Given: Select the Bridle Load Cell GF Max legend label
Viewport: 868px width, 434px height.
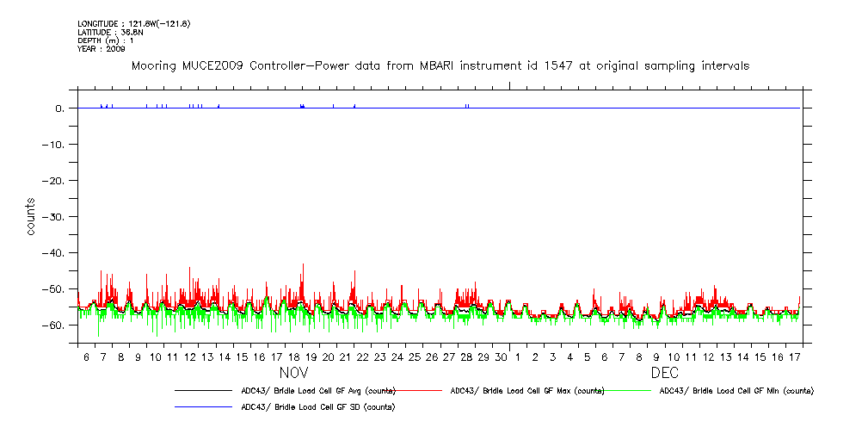Looking at the screenshot, I should click(x=527, y=391).
